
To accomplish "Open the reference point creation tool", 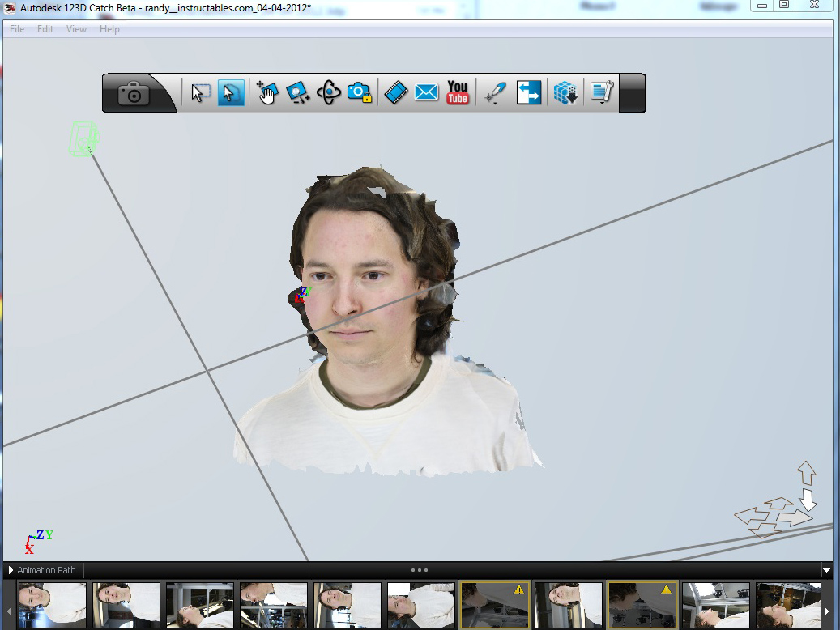I will pyautogui.click(x=495, y=92).
